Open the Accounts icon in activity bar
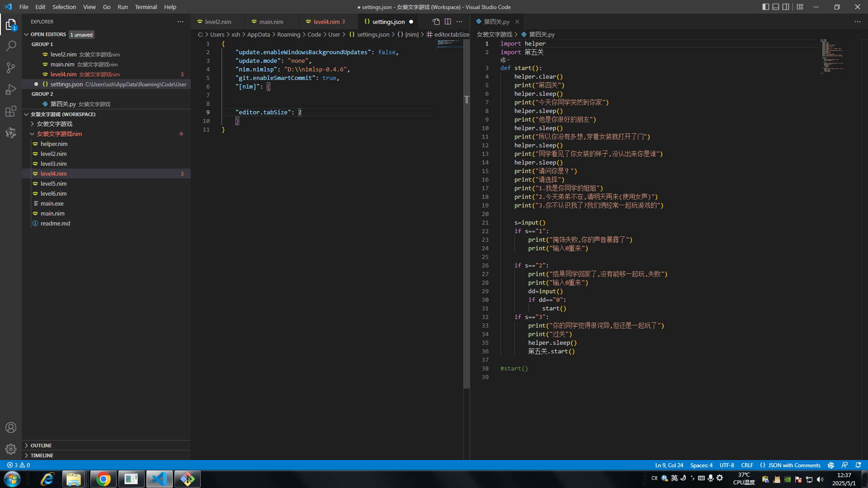The width and height of the screenshot is (868, 488). pyautogui.click(x=11, y=427)
